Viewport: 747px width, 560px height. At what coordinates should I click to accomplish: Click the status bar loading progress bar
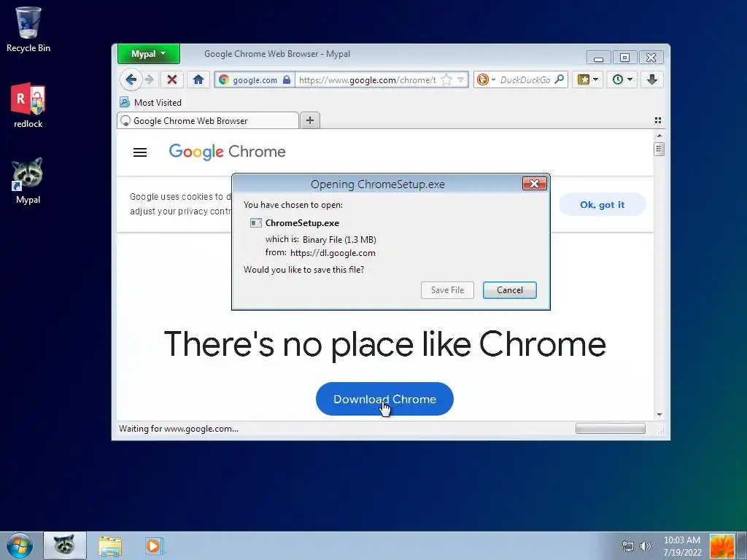coord(611,429)
